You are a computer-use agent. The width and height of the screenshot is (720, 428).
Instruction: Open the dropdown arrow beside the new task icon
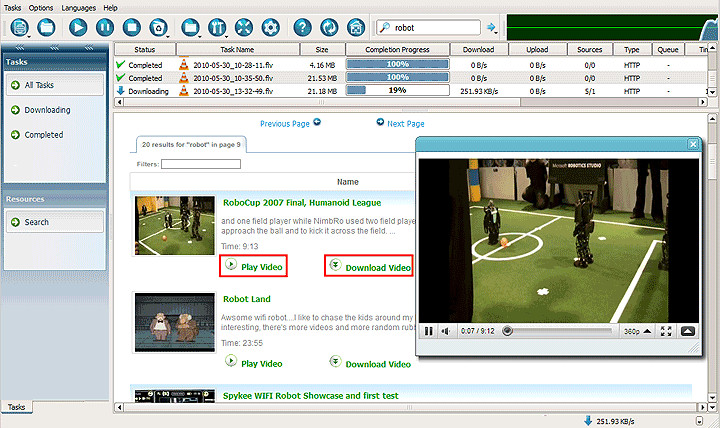pyautogui.click(x=29, y=36)
